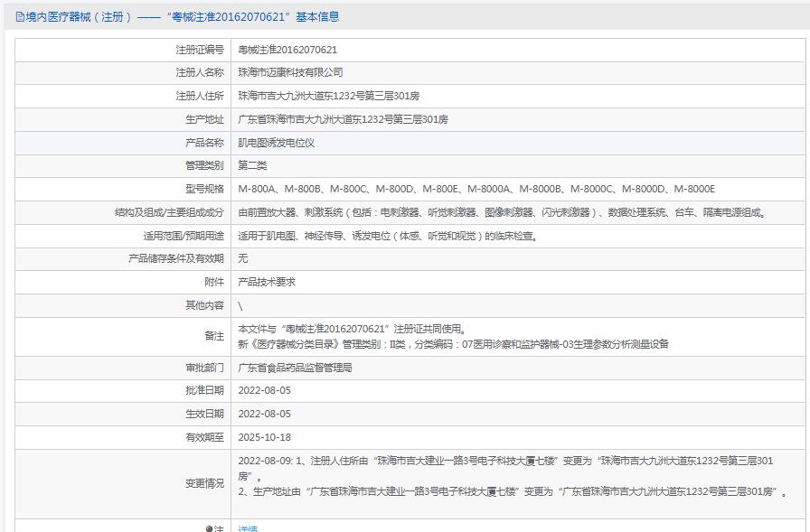Screen dimensions: 810x532
Task: Select the product name 肌电图诱发电位仪
Action: click(276, 143)
